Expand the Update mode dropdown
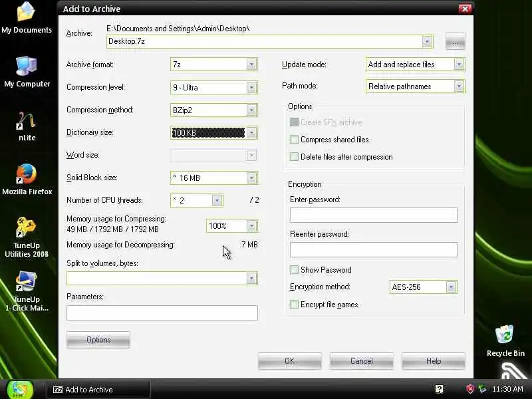532x399 pixels. tap(459, 64)
